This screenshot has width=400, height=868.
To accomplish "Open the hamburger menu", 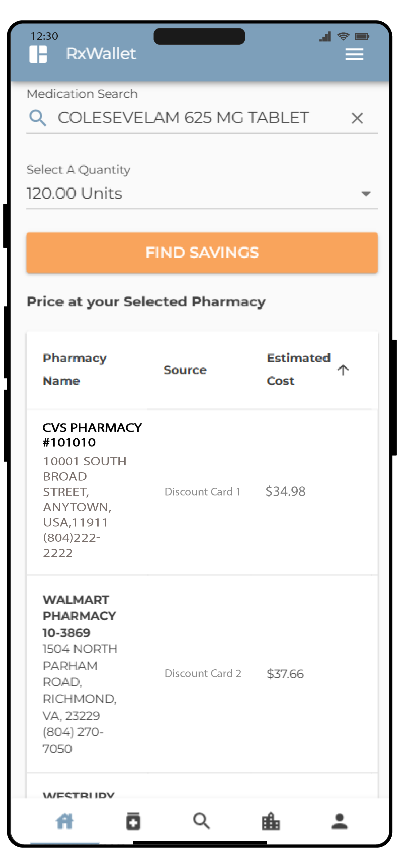I will [354, 54].
